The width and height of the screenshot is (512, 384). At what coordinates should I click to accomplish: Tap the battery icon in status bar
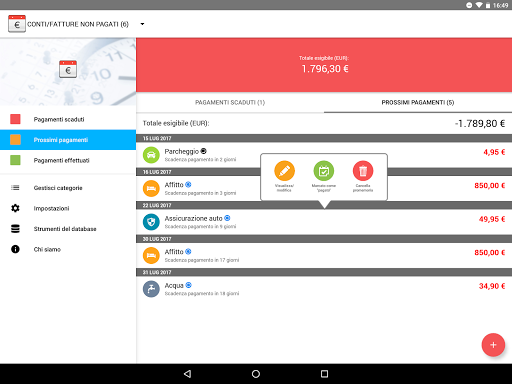488,5
